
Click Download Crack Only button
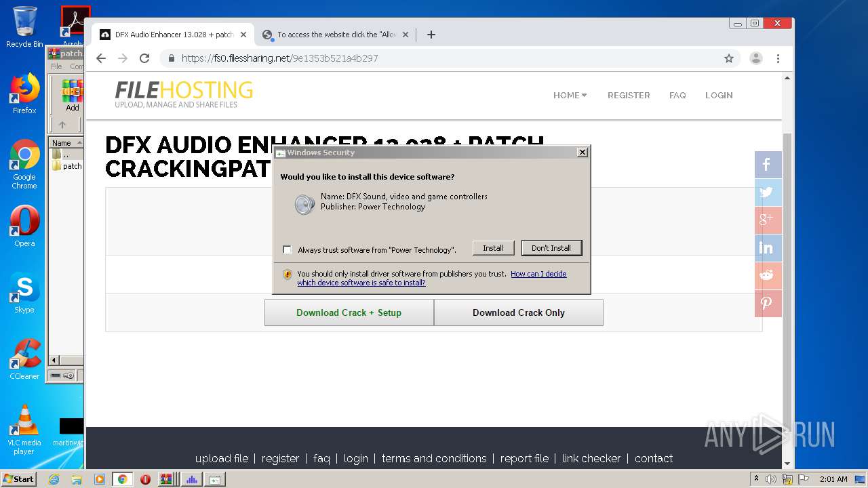(x=519, y=312)
